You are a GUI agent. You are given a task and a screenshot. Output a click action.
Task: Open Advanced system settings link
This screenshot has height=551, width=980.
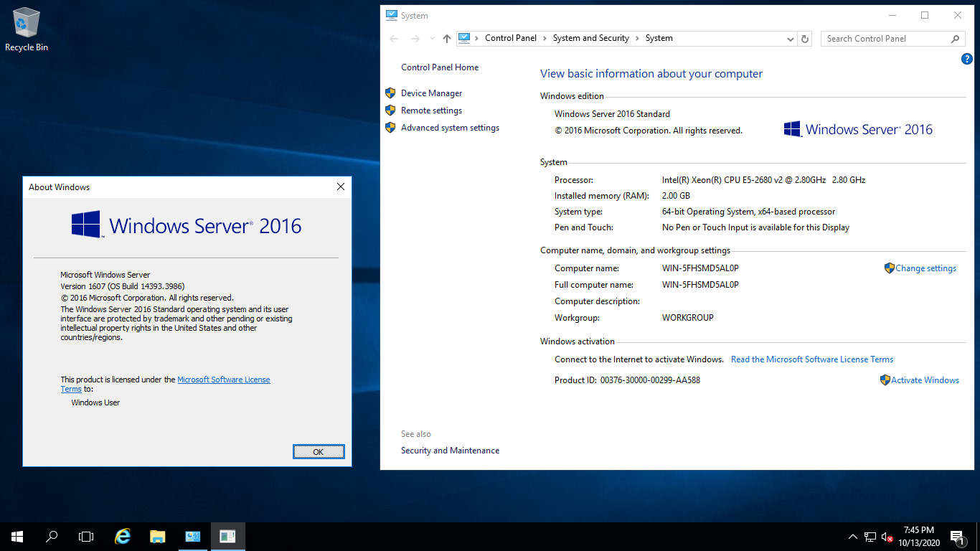(x=450, y=128)
